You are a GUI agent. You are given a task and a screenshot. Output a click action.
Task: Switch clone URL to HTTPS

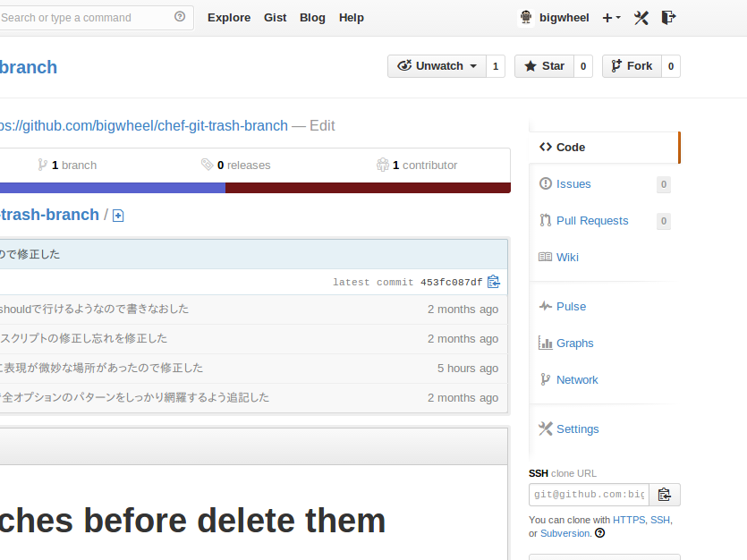point(629,520)
